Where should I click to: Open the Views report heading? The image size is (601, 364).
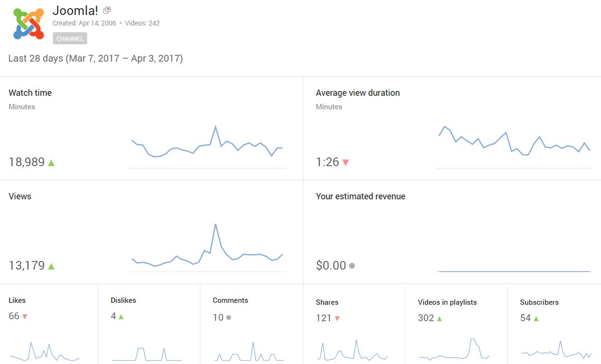coord(20,196)
